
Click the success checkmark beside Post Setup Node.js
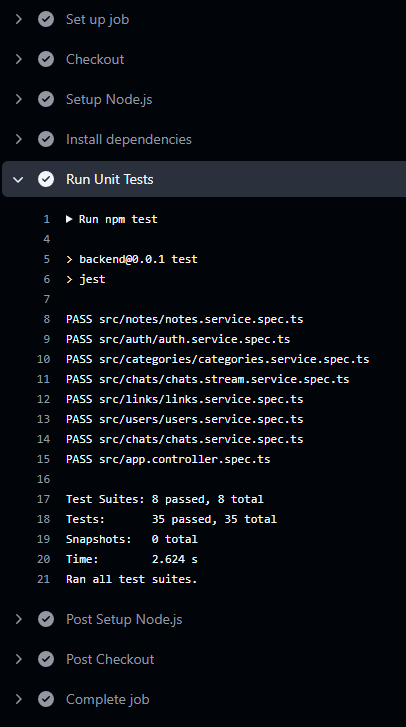coord(46,619)
